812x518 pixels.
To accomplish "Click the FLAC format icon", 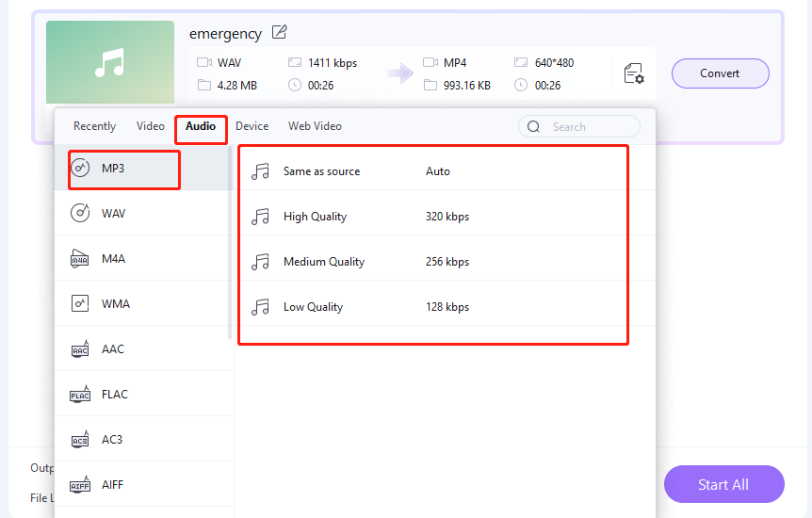I will coord(80,394).
